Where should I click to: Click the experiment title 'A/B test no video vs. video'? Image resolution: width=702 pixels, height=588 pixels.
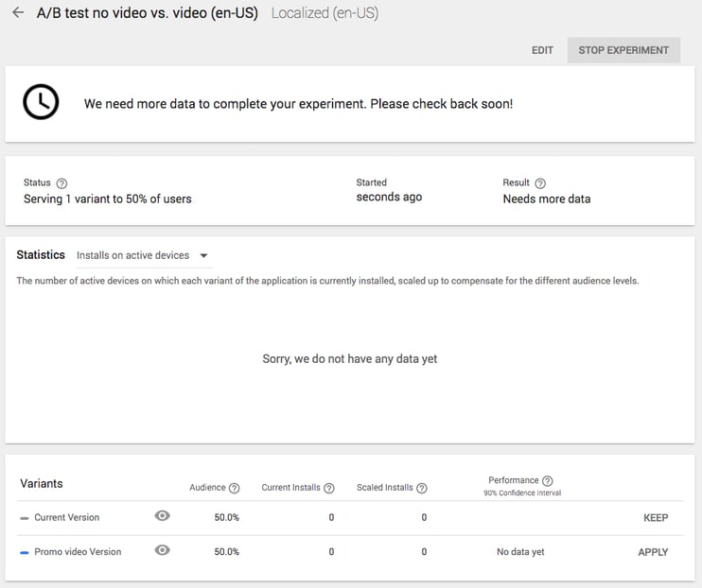click(x=148, y=13)
